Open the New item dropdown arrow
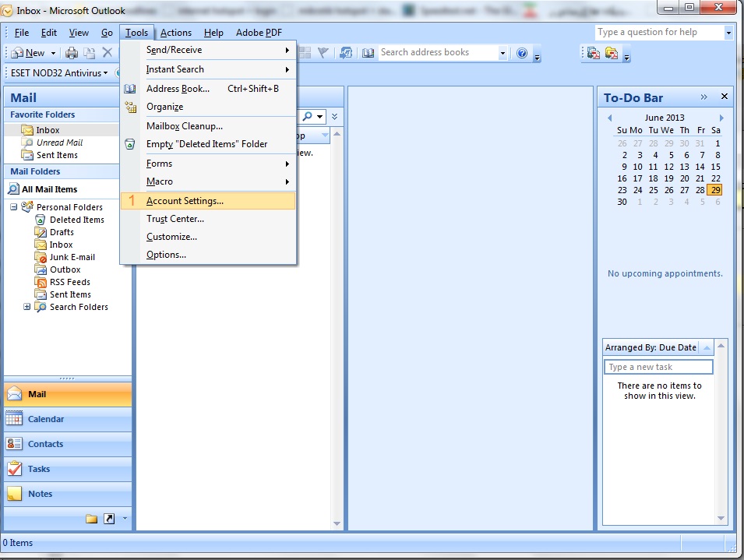 54,53
